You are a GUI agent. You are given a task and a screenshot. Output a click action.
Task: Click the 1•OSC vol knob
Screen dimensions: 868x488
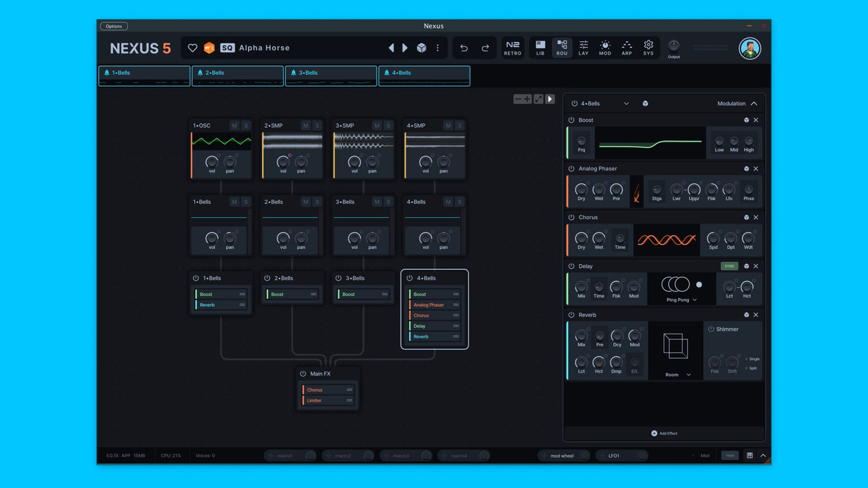click(211, 162)
